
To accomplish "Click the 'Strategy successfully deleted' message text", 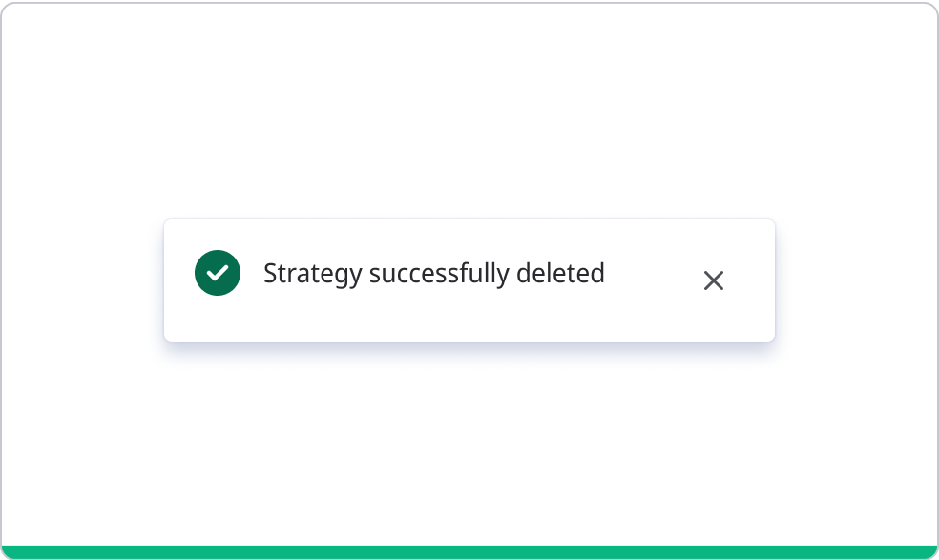I will point(434,274).
